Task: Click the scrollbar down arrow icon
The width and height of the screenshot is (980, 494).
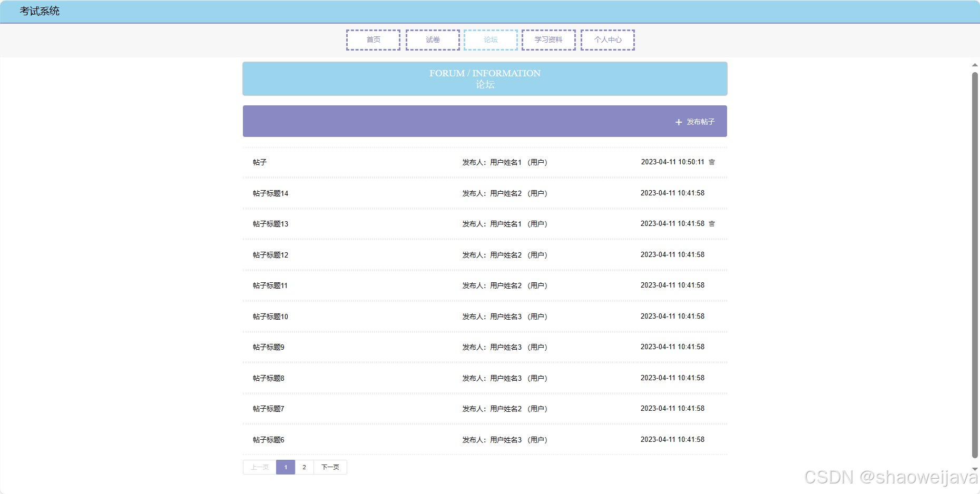Action: click(x=975, y=469)
